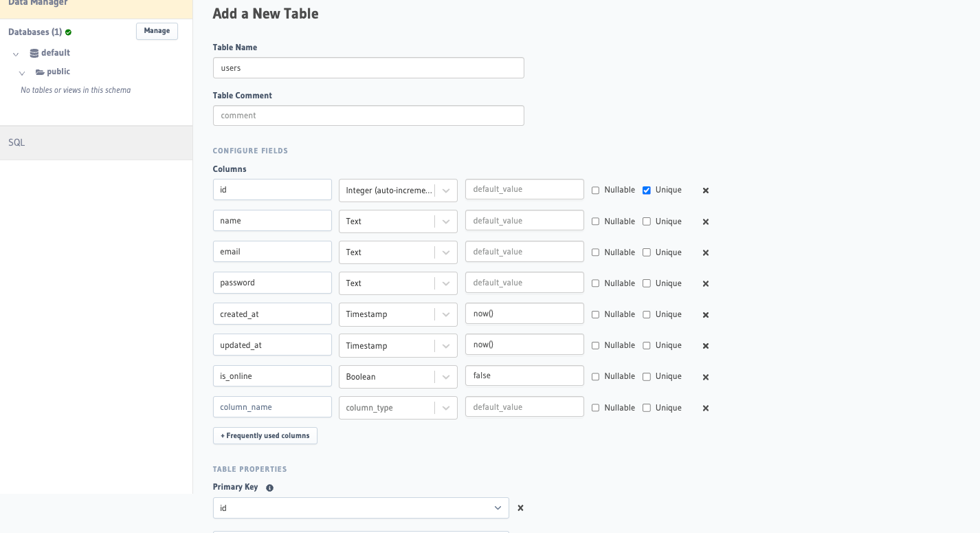Viewport: 980px width, 533px height.
Task: Enable Nullable for the email column
Action: click(x=595, y=252)
